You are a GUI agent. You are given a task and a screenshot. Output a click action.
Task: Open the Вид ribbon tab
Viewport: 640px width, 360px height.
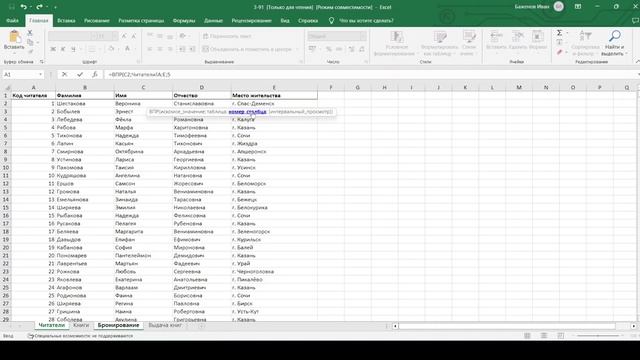point(285,20)
